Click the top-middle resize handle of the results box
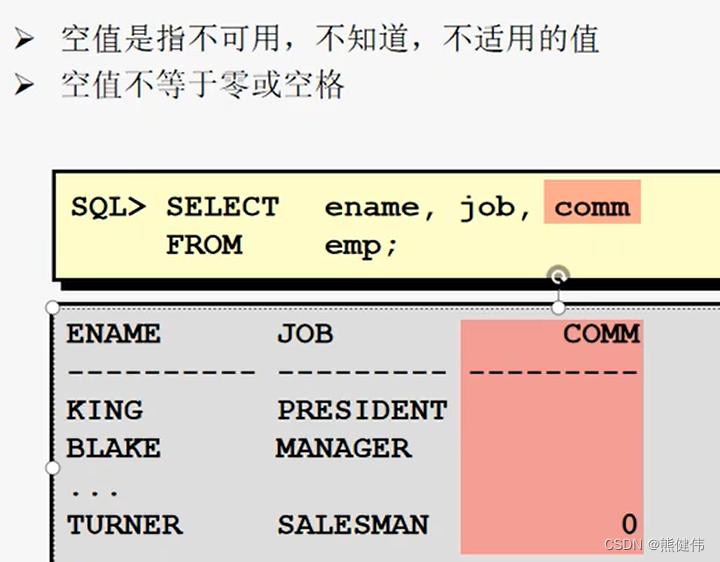This screenshot has height=562, width=720. (558, 308)
